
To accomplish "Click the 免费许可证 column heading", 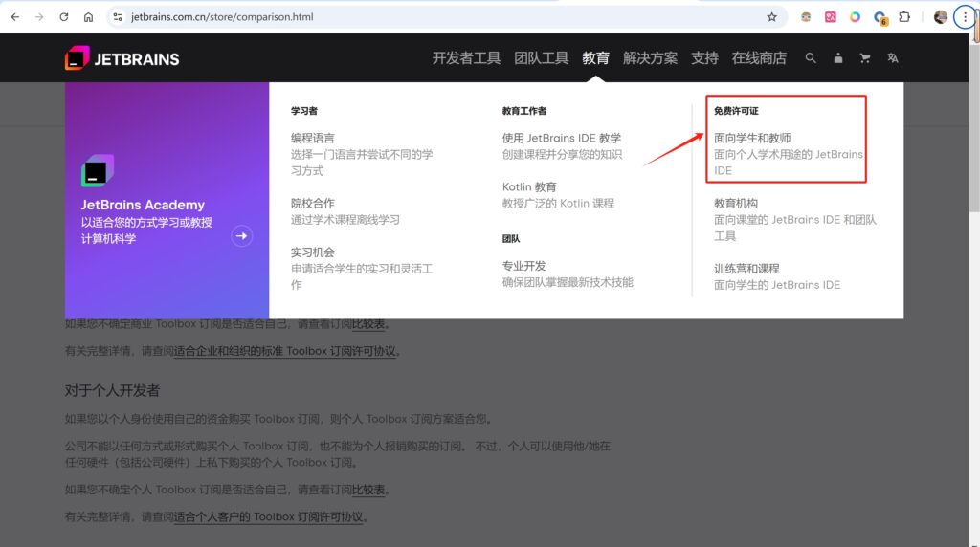I will pos(736,111).
